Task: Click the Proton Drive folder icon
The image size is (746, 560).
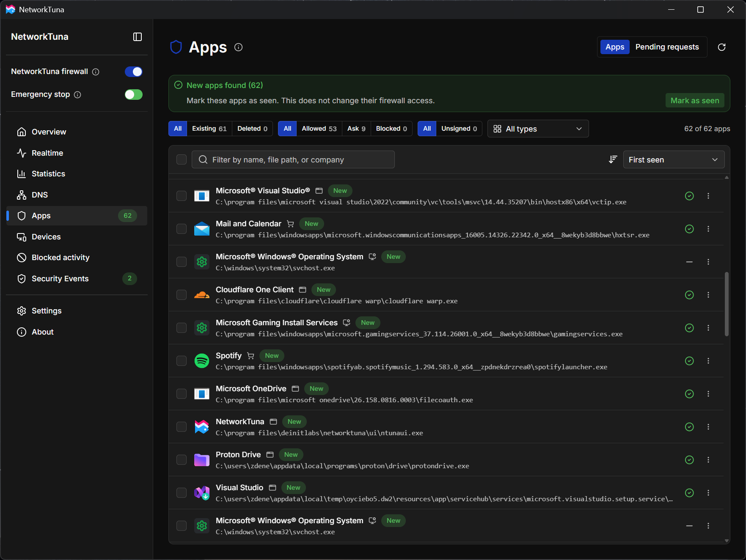Action: click(x=202, y=460)
